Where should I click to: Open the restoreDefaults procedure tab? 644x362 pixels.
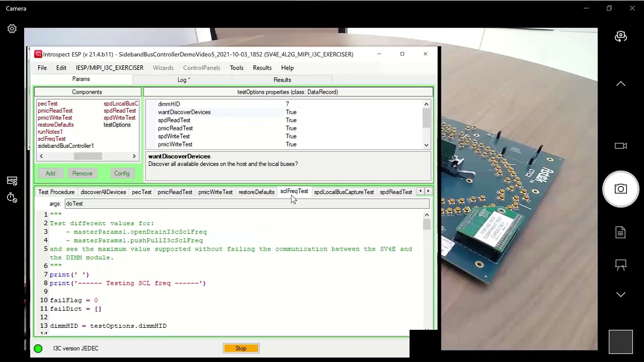click(256, 192)
